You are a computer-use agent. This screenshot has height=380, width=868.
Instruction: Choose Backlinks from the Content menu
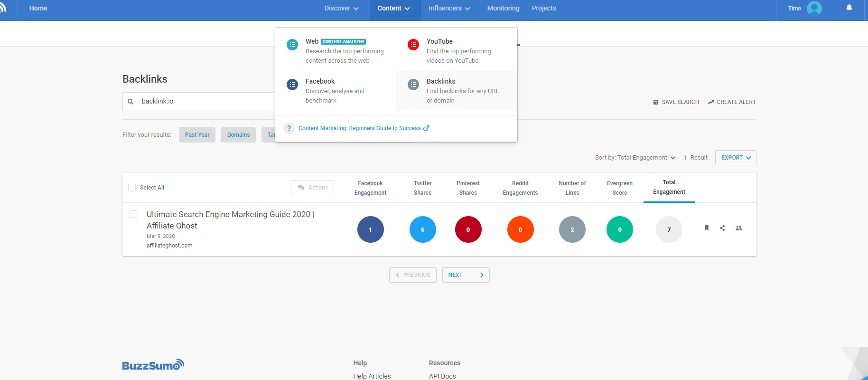coord(457,91)
